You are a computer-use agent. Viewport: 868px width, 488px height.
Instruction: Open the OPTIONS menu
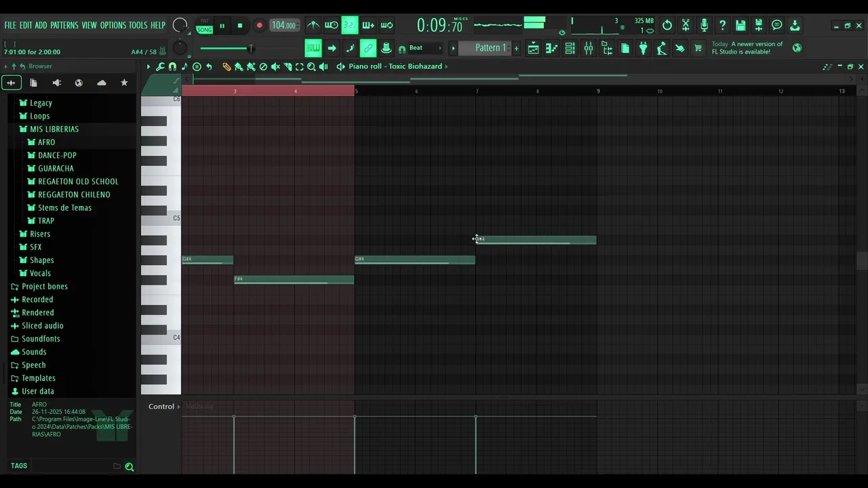pyautogui.click(x=113, y=26)
